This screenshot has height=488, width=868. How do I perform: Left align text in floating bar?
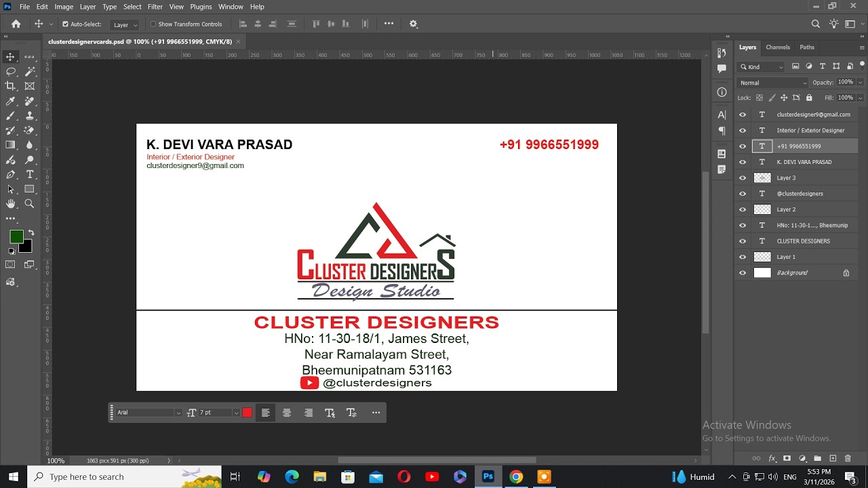[266, 413]
